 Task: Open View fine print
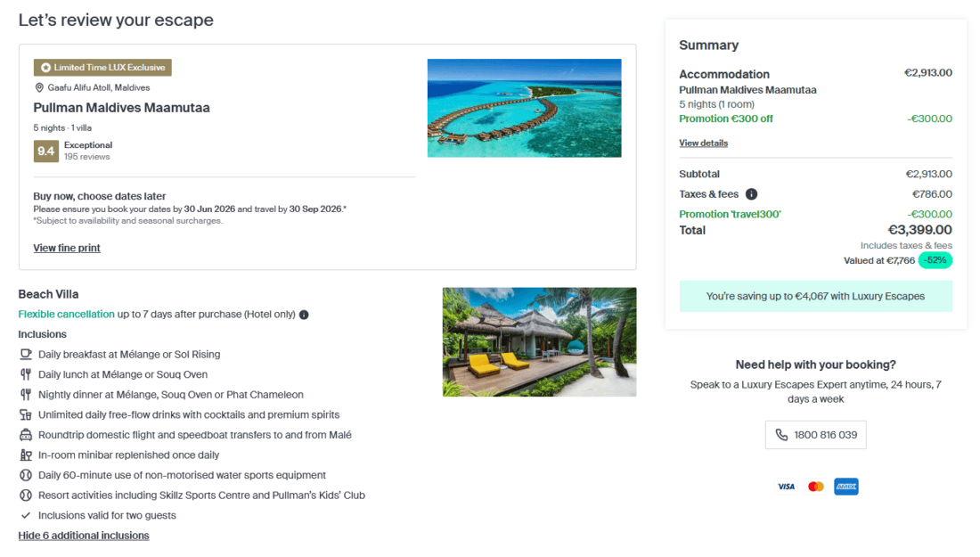(67, 248)
